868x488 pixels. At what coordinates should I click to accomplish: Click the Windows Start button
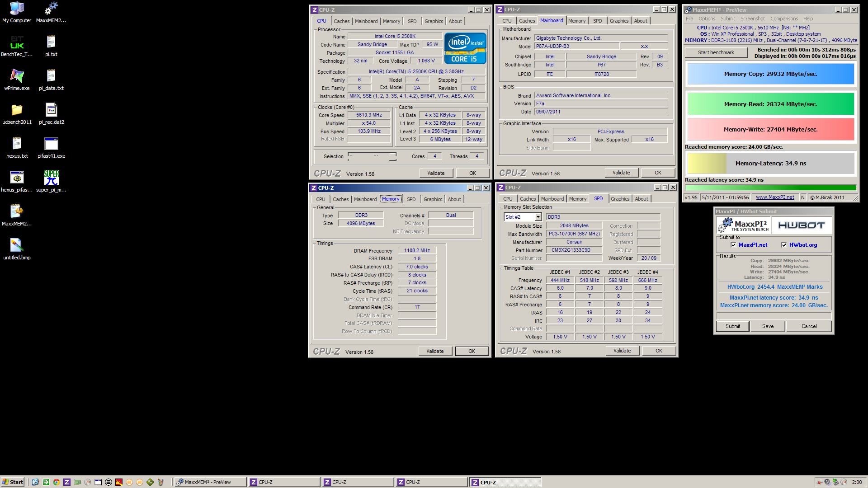(13, 482)
